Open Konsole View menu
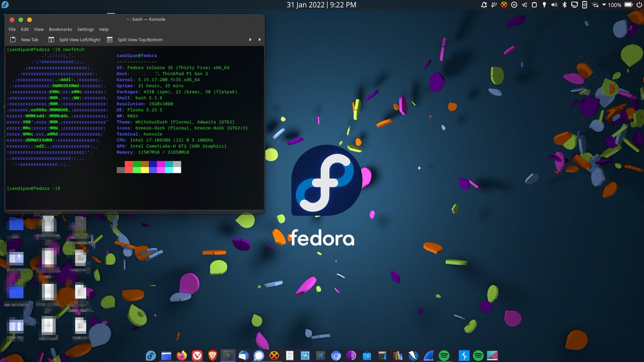This screenshot has height=362, width=644. pos(39,30)
